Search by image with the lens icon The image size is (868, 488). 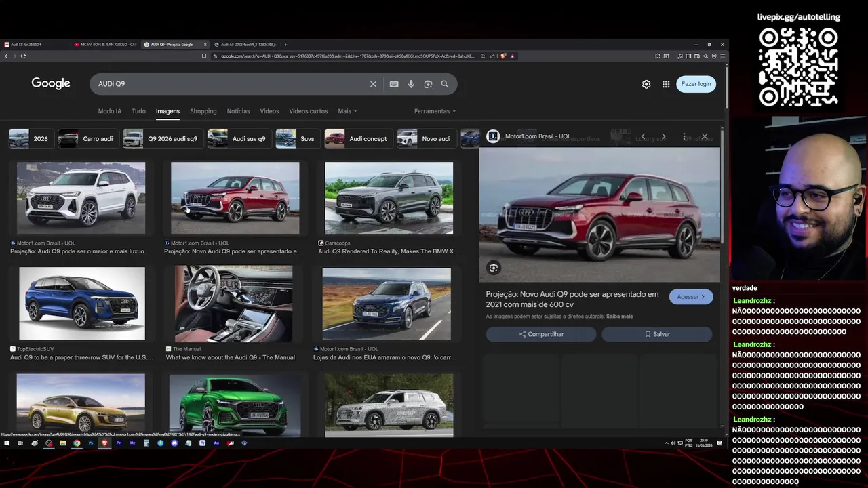[428, 84]
